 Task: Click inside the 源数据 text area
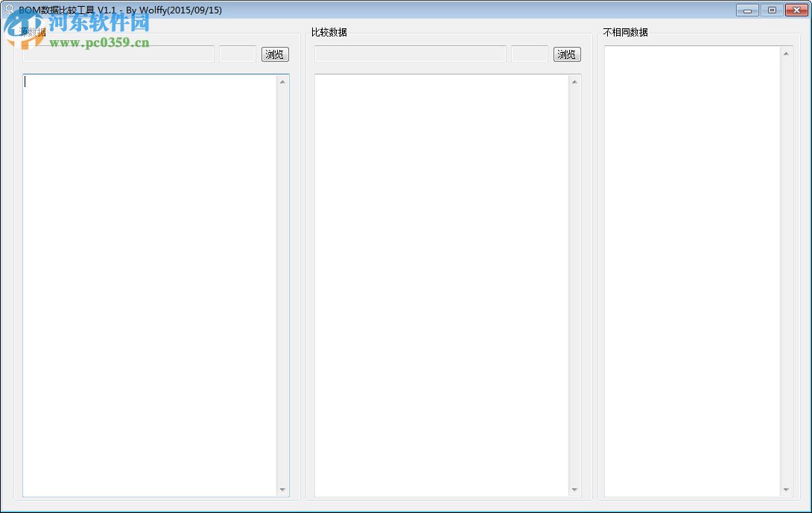pyautogui.click(x=149, y=283)
